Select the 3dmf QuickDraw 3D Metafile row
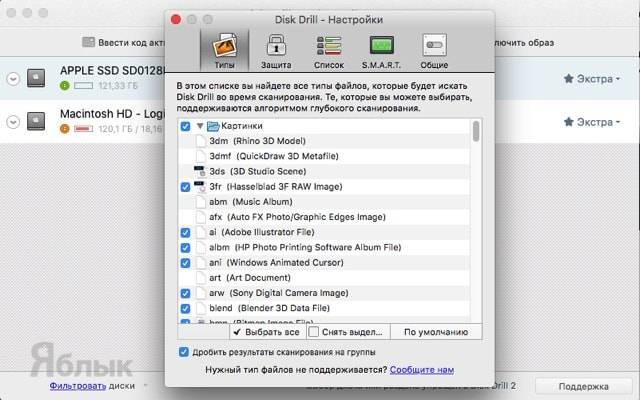The width and height of the screenshot is (640, 400). tap(324, 156)
